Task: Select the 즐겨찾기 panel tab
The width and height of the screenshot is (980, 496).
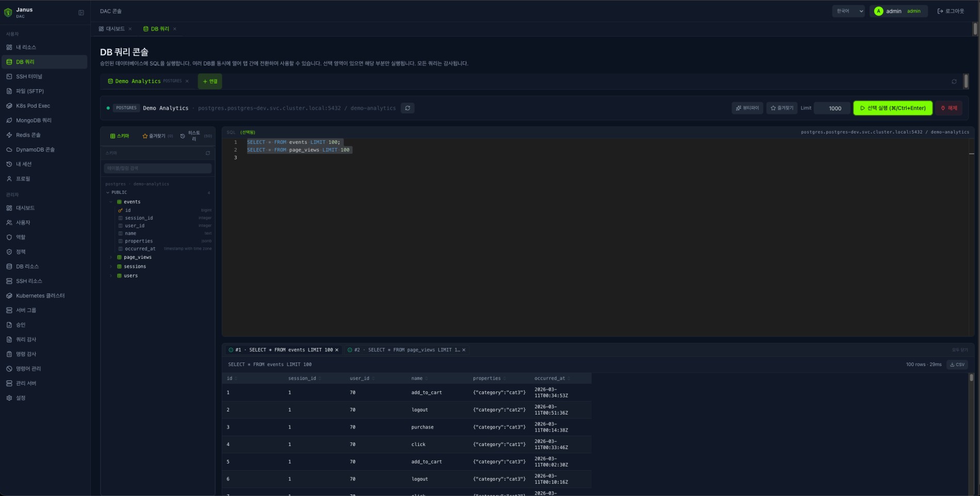Action: [x=157, y=136]
